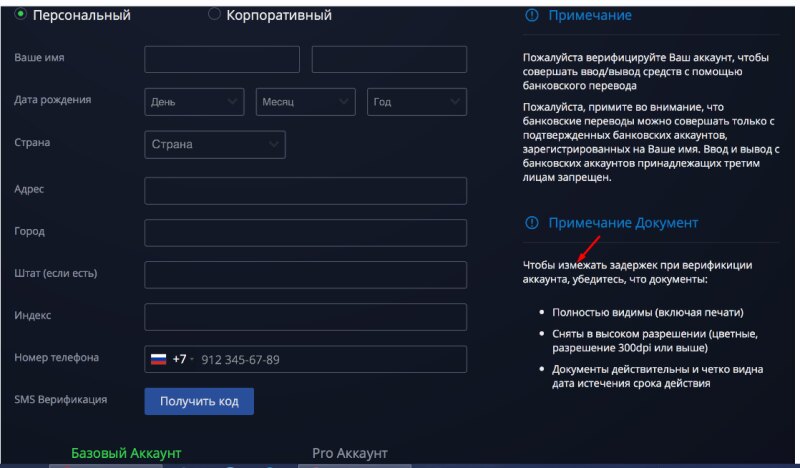Click into the Город input field
Image resolution: width=800 pixels, height=468 pixels.
(305, 233)
